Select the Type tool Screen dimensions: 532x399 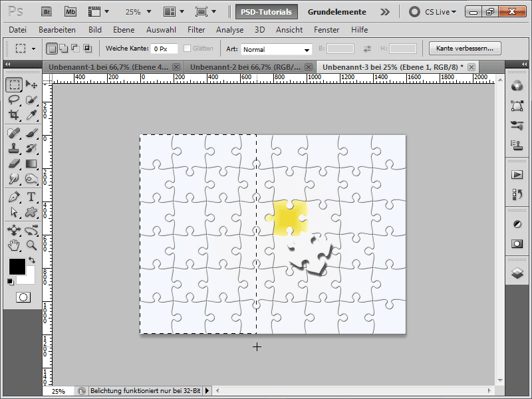click(x=31, y=197)
